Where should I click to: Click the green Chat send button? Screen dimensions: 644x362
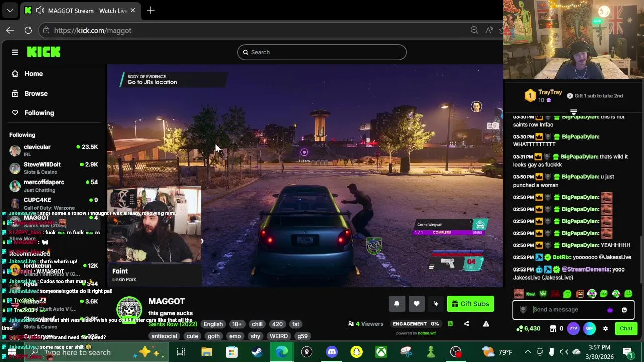pyautogui.click(x=626, y=329)
